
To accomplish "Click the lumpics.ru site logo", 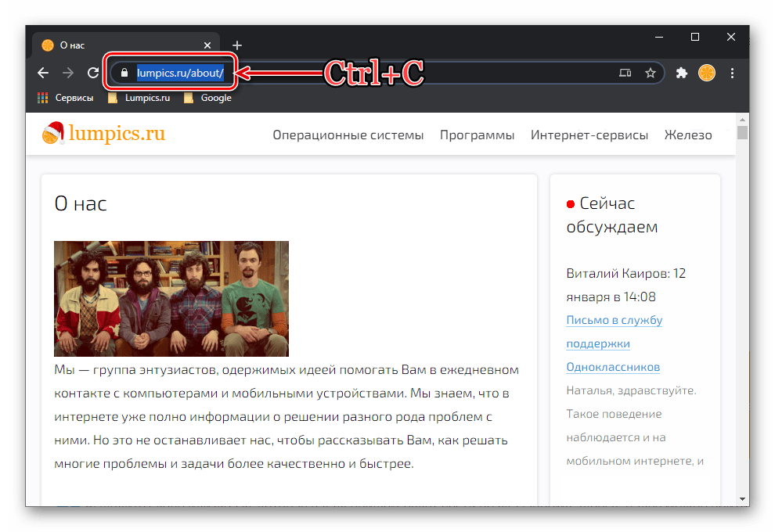I will pos(104,133).
